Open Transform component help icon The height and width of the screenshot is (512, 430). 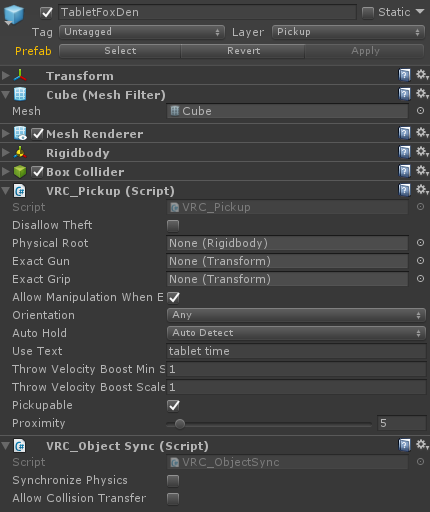(x=404, y=75)
